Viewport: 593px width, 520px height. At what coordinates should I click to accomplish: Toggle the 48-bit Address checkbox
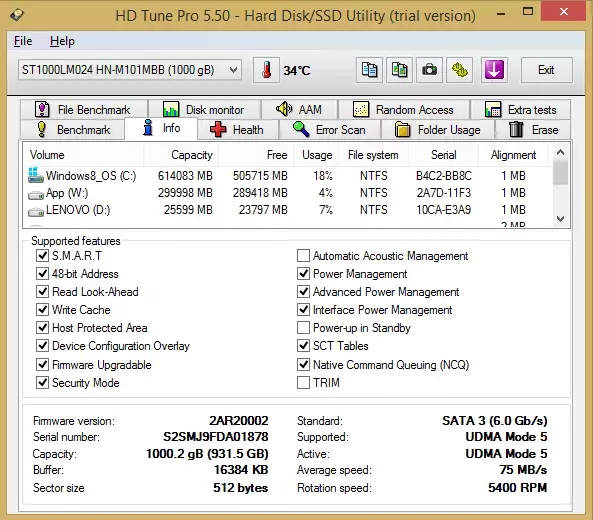point(42,273)
